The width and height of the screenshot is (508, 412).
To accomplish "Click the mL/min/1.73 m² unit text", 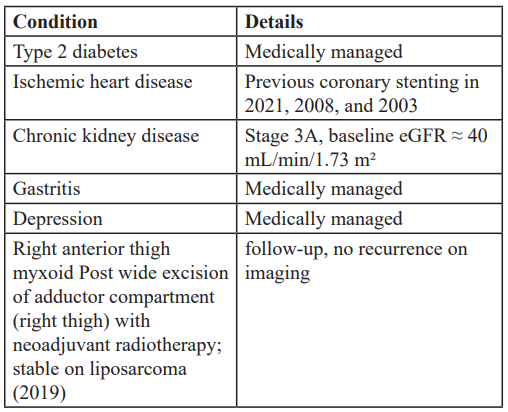I will pyautogui.click(x=310, y=160).
